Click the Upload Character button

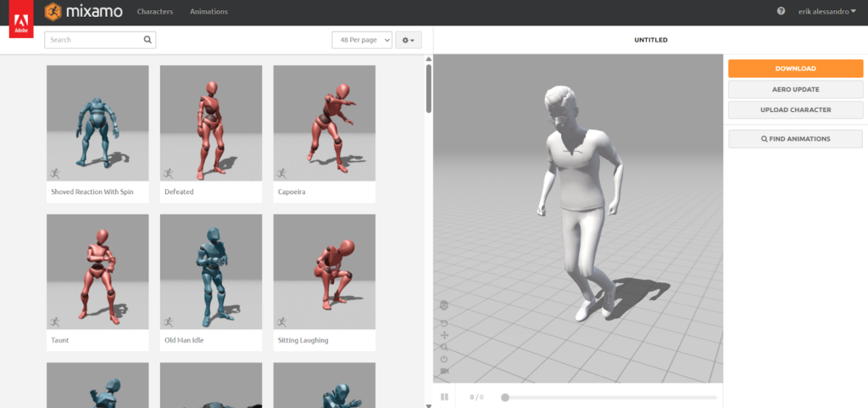coord(795,109)
